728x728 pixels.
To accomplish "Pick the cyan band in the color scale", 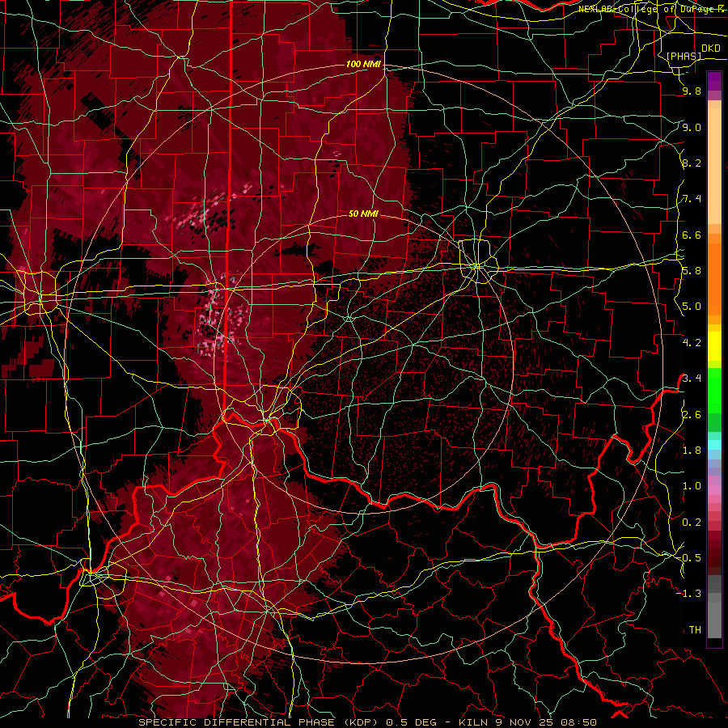I will (x=714, y=444).
